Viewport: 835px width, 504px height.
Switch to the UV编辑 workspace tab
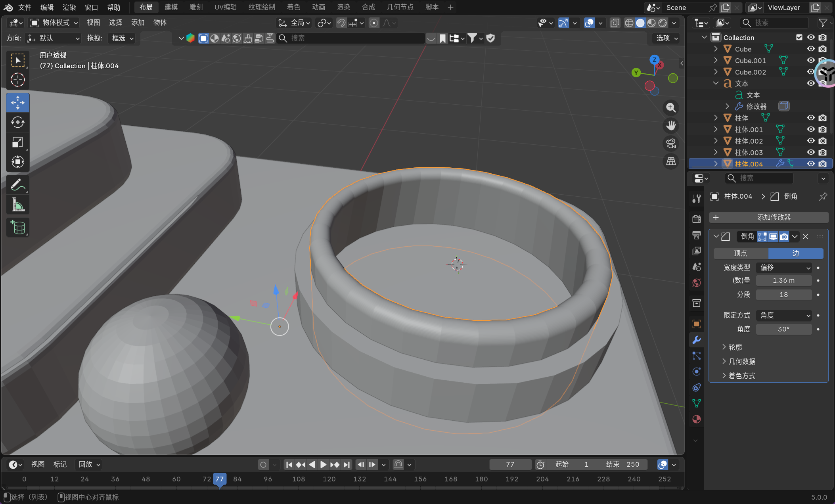[x=225, y=7]
